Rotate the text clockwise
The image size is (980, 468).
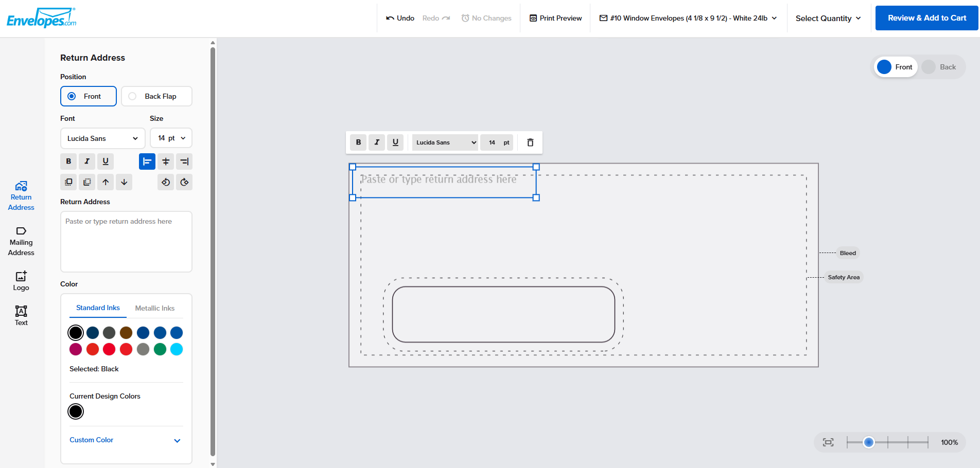(184, 182)
